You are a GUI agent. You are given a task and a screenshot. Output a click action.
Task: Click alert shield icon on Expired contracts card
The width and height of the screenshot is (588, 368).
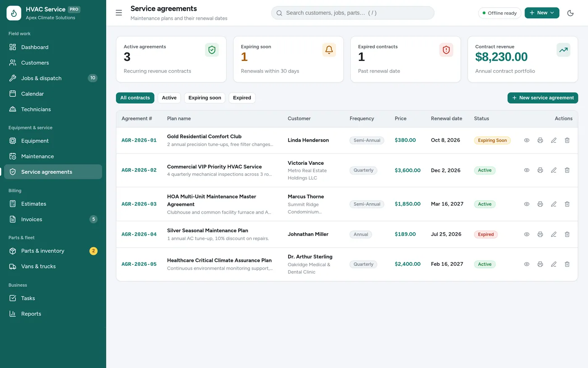click(x=446, y=50)
